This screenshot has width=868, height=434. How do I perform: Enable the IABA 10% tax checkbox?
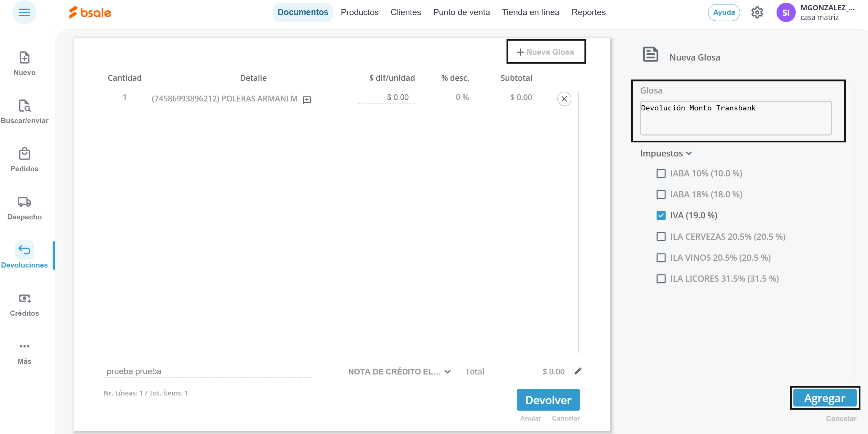click(x=661, y=174)
